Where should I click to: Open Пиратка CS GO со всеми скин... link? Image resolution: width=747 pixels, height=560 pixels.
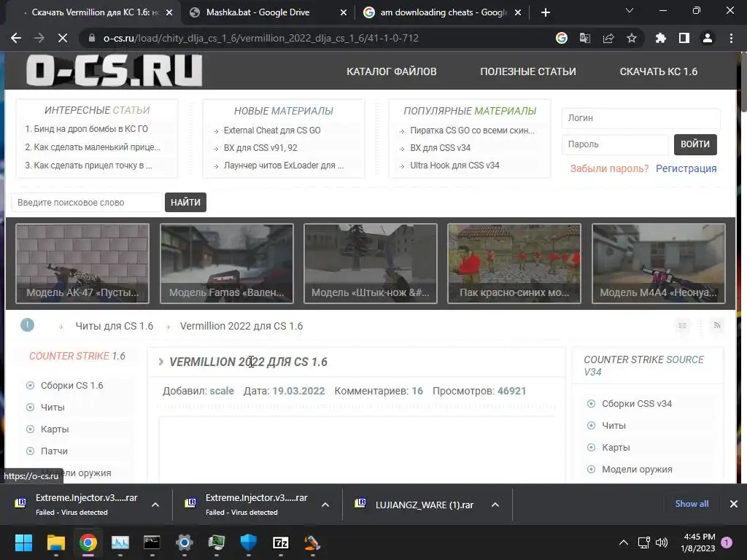[472, 130]
